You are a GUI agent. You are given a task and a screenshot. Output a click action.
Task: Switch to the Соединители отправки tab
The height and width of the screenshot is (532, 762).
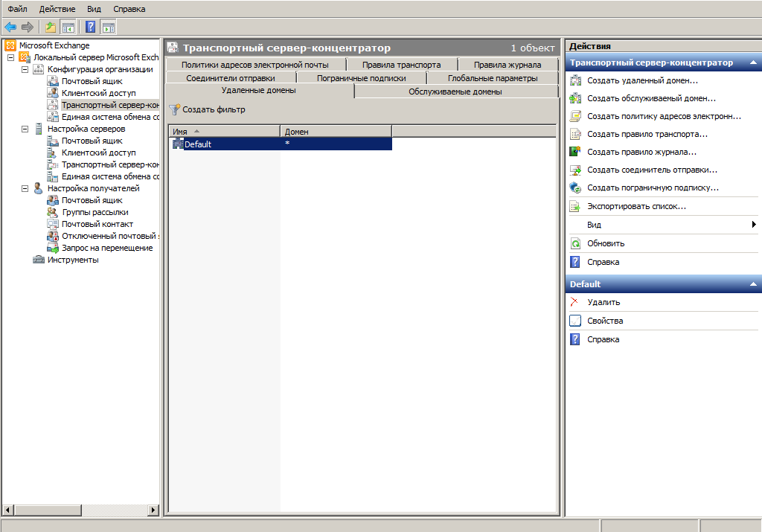tap(231, 77)
